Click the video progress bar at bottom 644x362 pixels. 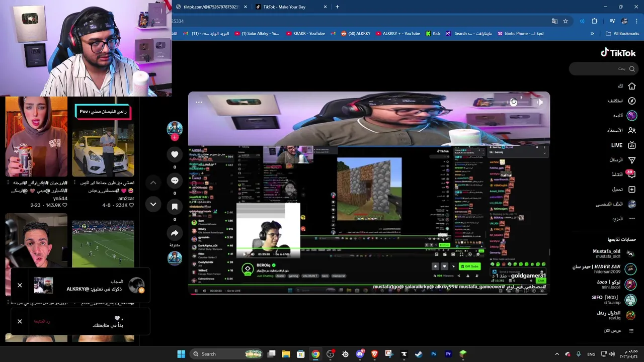369,294
